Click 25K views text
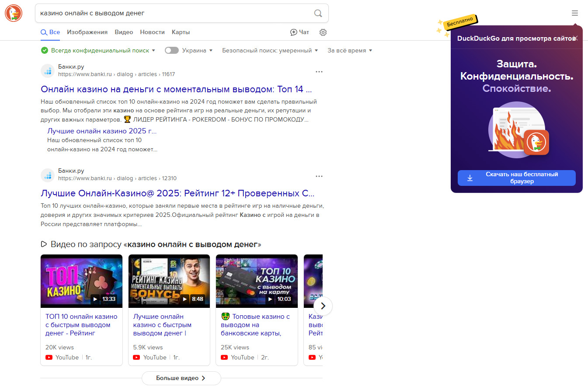Screen dimensions: 588x387 point(235,347)
